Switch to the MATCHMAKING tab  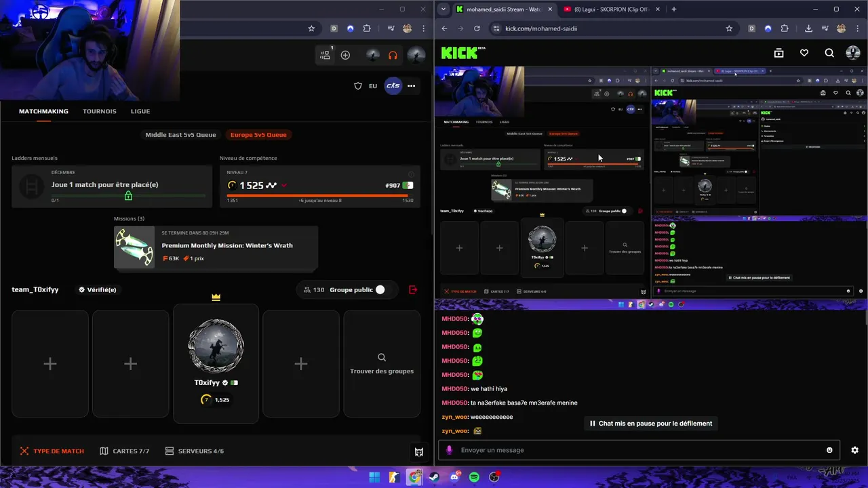43,111
